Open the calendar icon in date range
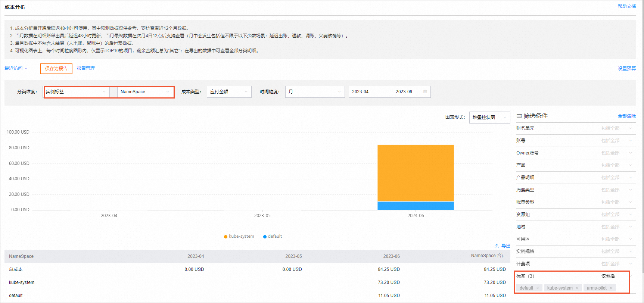The width and height of the screenshot is (644, 303). (425, 92)
